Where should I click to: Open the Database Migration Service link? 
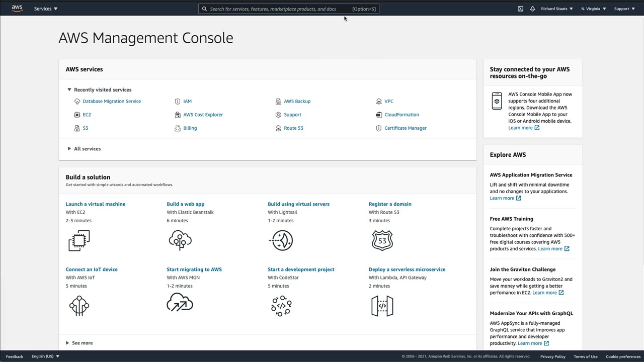112,101
